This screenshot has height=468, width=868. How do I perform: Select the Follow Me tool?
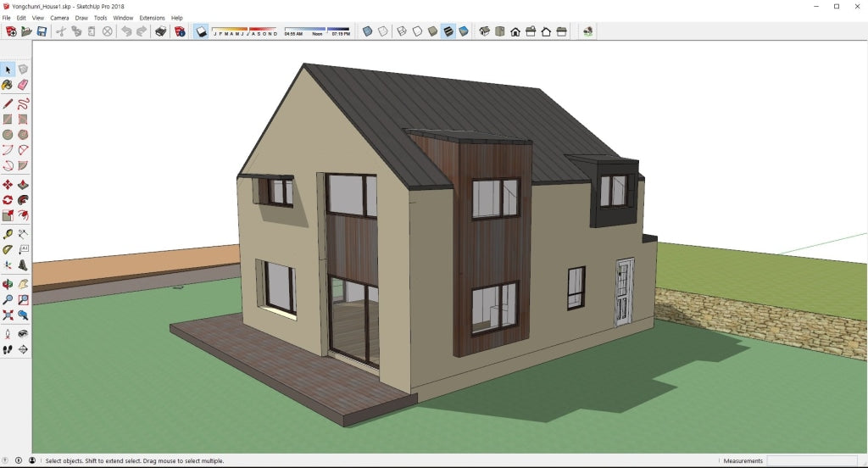point(23,200)
